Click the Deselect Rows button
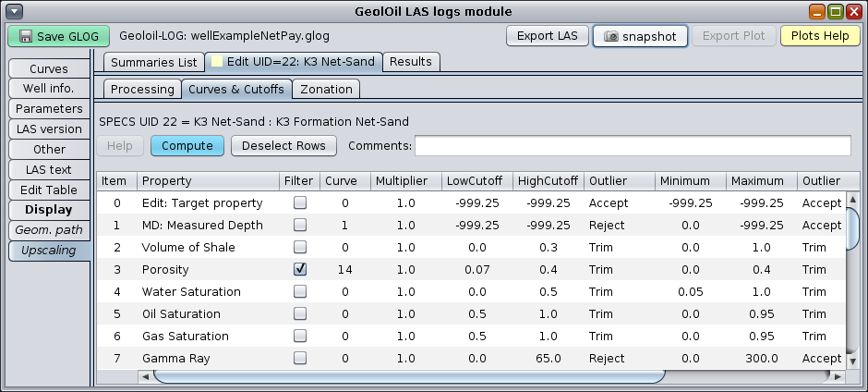 [283, 145]
